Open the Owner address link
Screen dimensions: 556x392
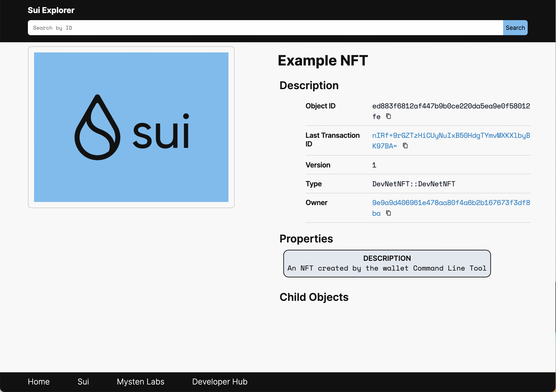click(451, 208)
